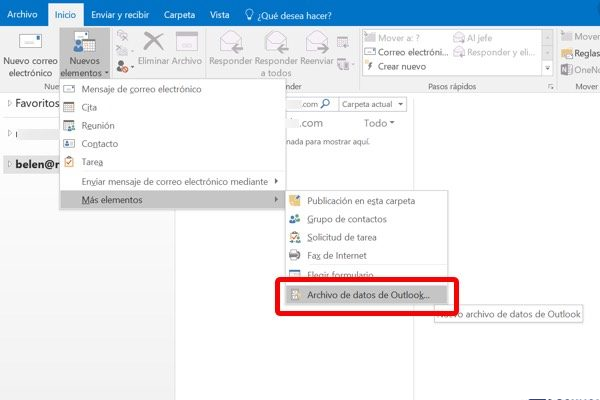600x400 pixels.
Task: Choose Elegir formulario option
Action: click(367, 274)
